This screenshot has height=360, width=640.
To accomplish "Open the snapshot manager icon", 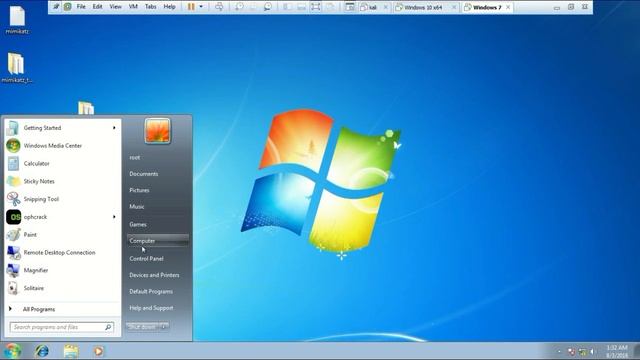I will [268, 7].
